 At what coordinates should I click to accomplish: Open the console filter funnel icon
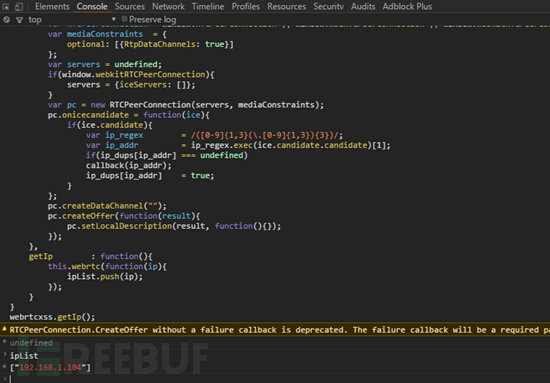coord(19,20)
